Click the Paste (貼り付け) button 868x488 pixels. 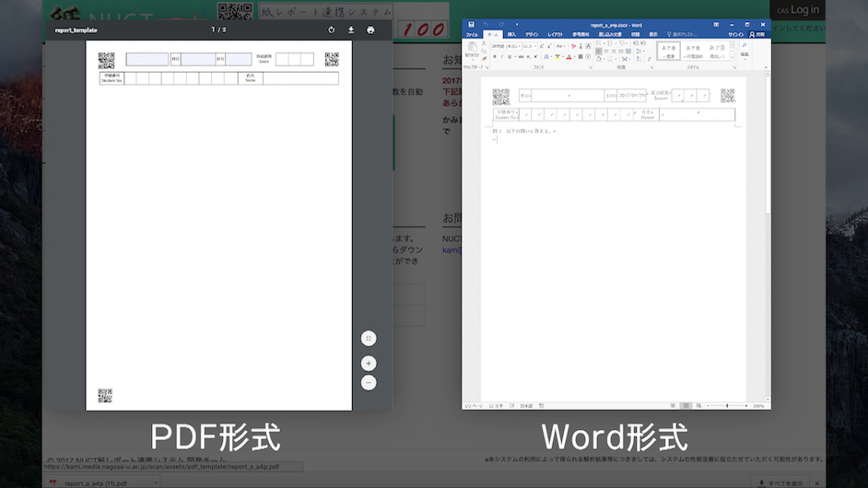click(x=472, y=51)
